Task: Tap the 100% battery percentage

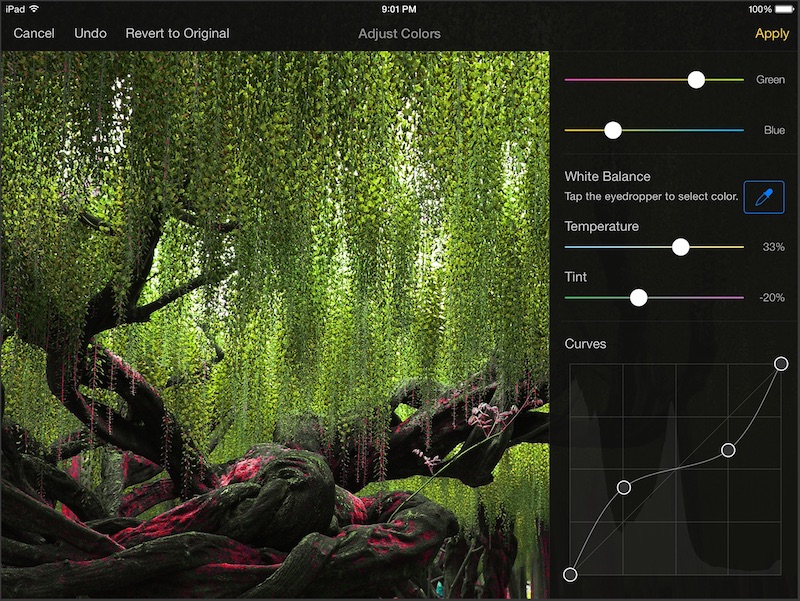Action: [x=760, y=9]
